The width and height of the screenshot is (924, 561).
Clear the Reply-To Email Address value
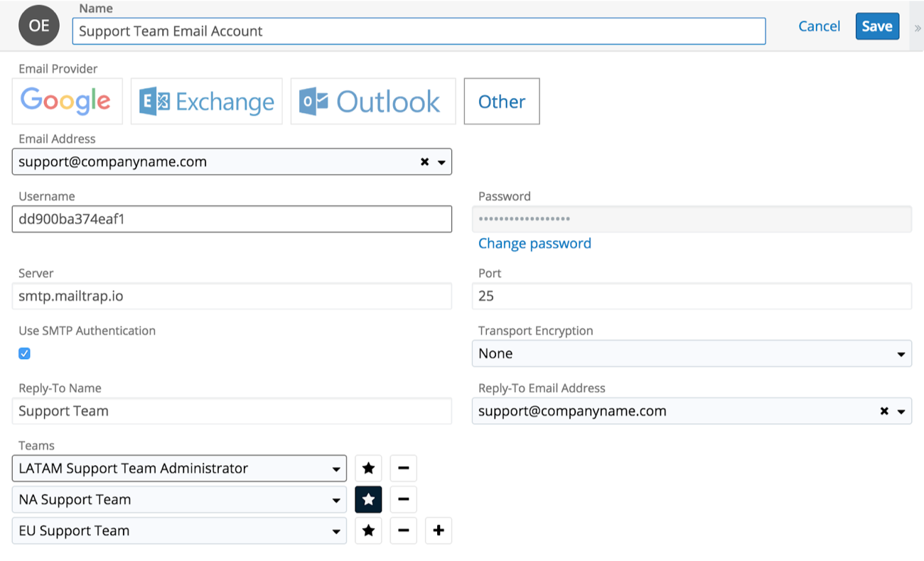tap(884, 411)
